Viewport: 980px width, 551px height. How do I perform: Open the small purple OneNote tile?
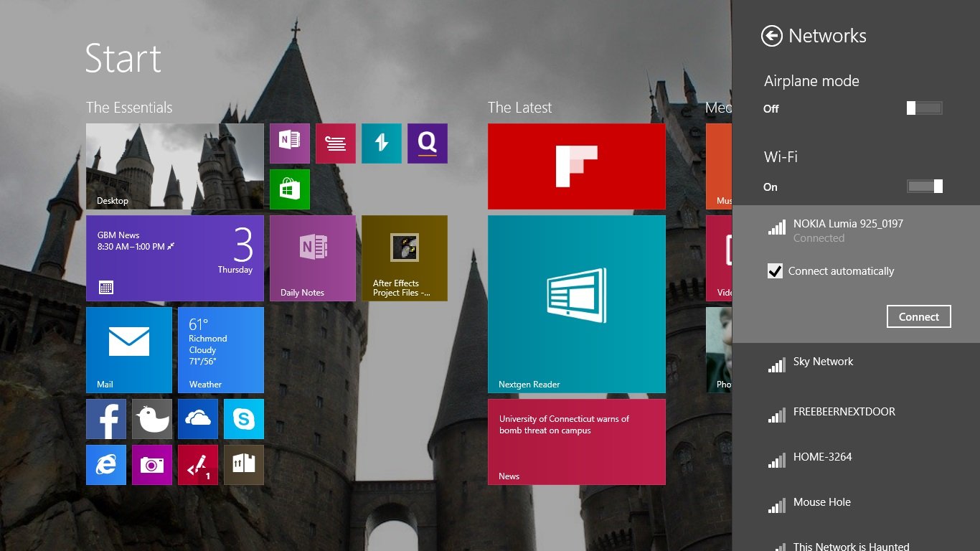(x=290, y=143)
